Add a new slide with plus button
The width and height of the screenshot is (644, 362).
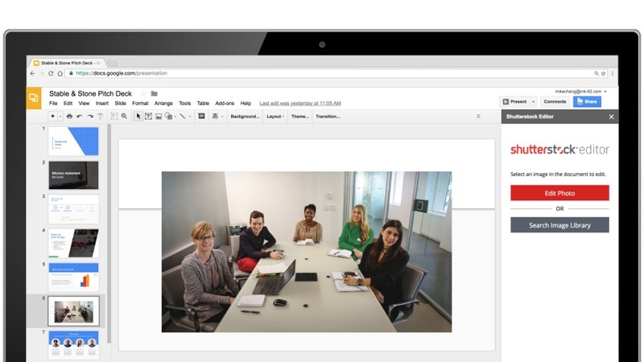pyautogui.click(x=52, y=117)
